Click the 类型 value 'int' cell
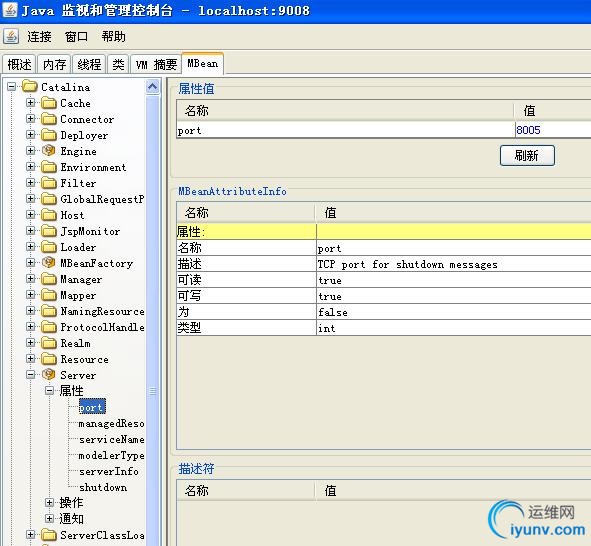The image size is (591, 546). coord(453,328)
